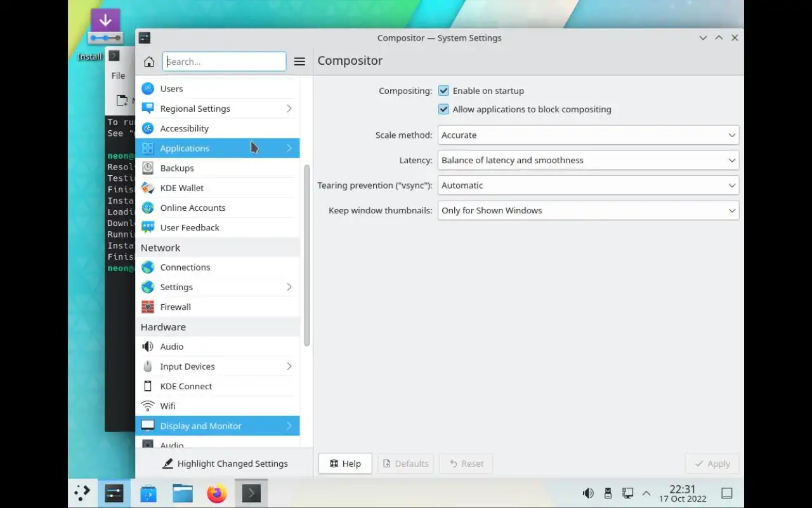Click the Firewall brick icon

coord(148,307)
